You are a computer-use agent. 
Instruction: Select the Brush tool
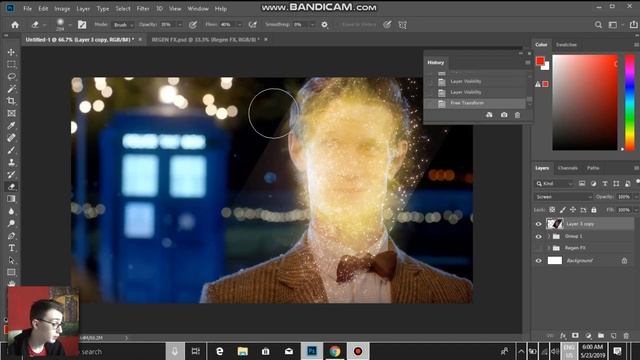(x=11, y=150)
